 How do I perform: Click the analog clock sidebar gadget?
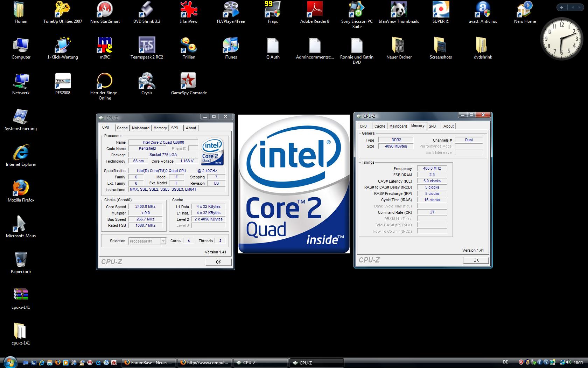562,38
